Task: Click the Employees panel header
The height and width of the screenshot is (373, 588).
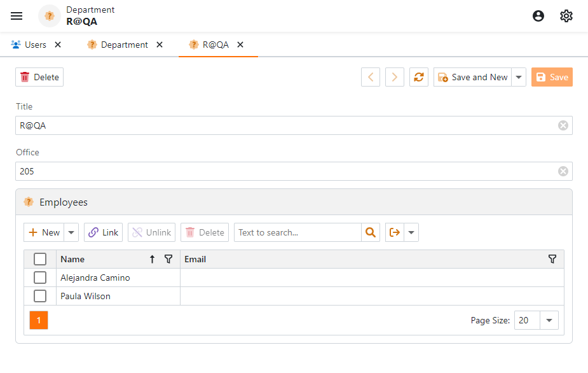Action: click(294, 202)
